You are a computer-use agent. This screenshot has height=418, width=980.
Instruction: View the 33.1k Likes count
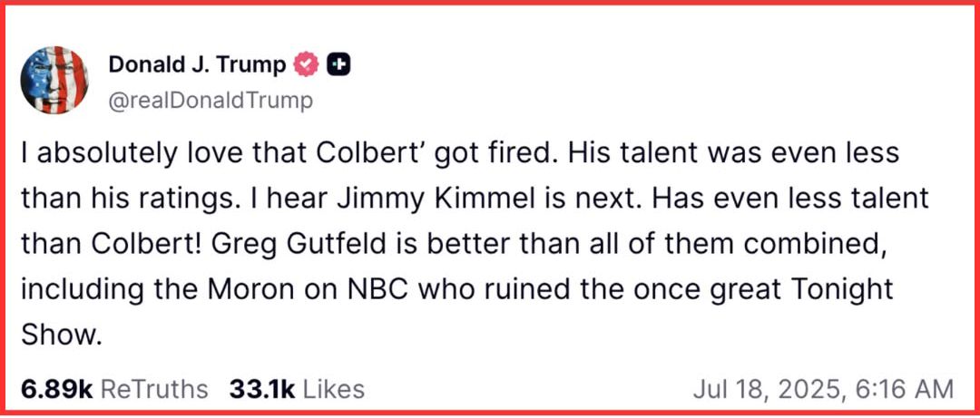(x=261, y=389)
